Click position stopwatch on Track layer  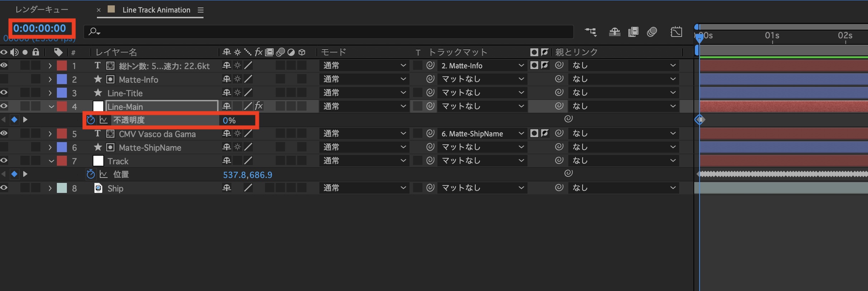[x=91, y=174]
